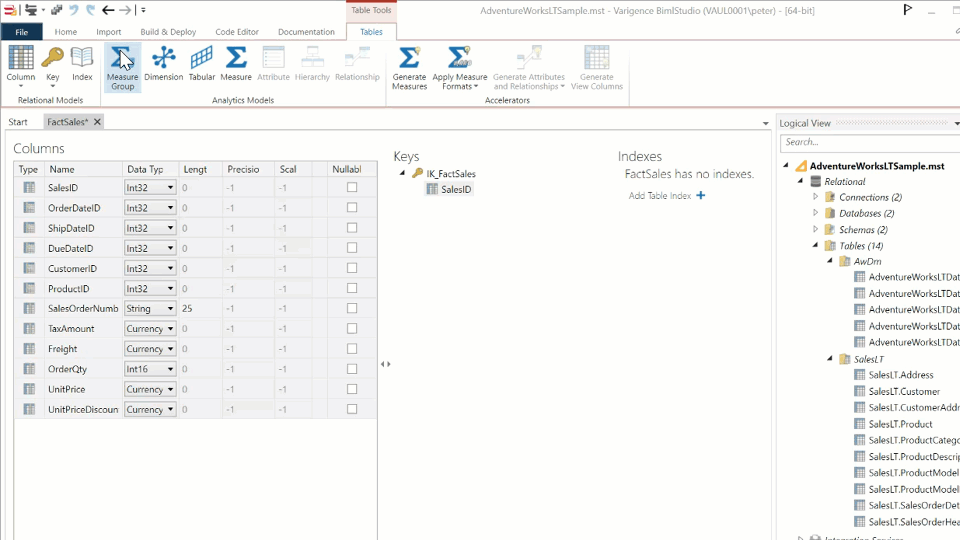Collapse the SalesLT folder node

point(830,359)
